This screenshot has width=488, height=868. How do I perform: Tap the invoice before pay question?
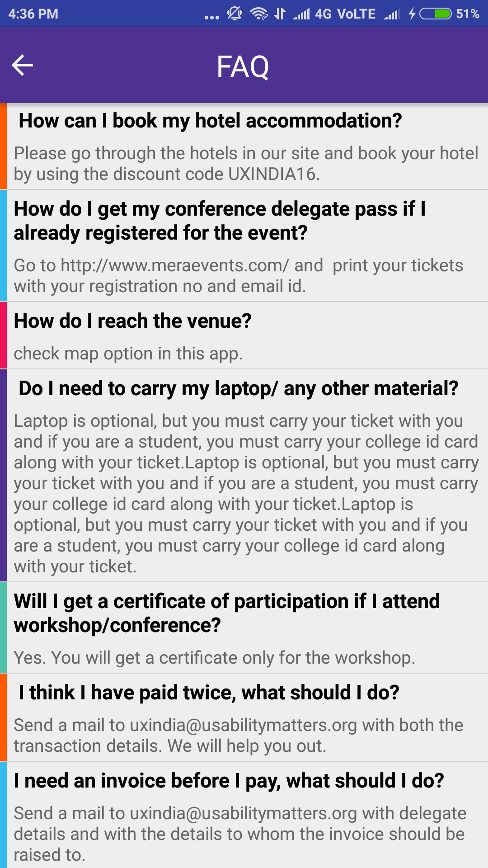[229, 781]
